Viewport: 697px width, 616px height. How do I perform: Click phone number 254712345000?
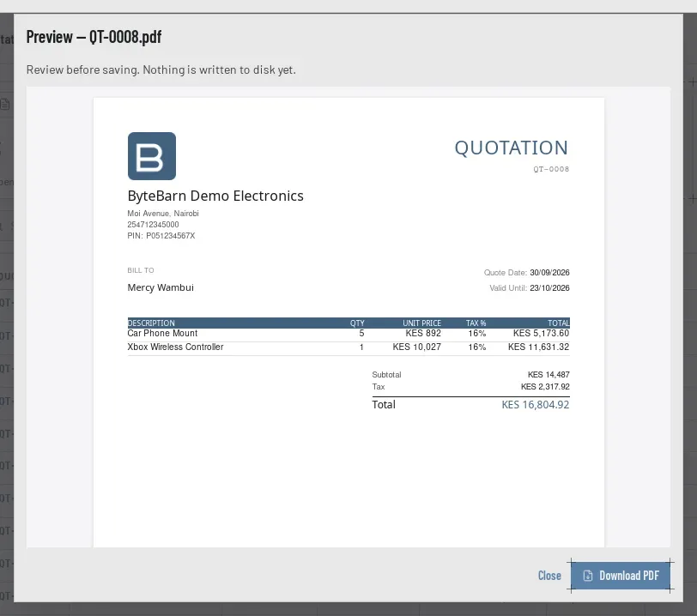pyautogui.click(x=154, y=225)
